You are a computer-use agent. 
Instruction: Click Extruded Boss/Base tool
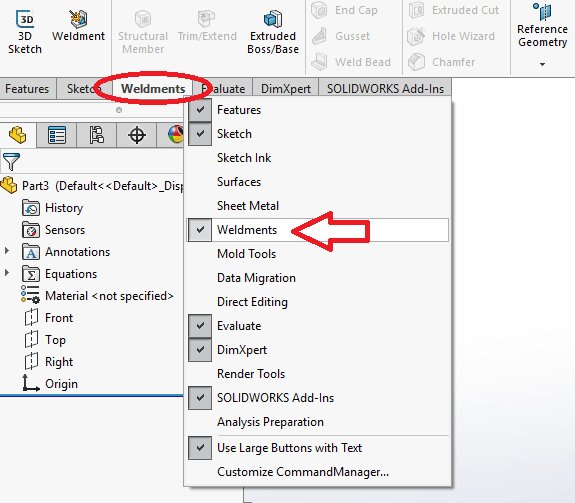(273, 32)
